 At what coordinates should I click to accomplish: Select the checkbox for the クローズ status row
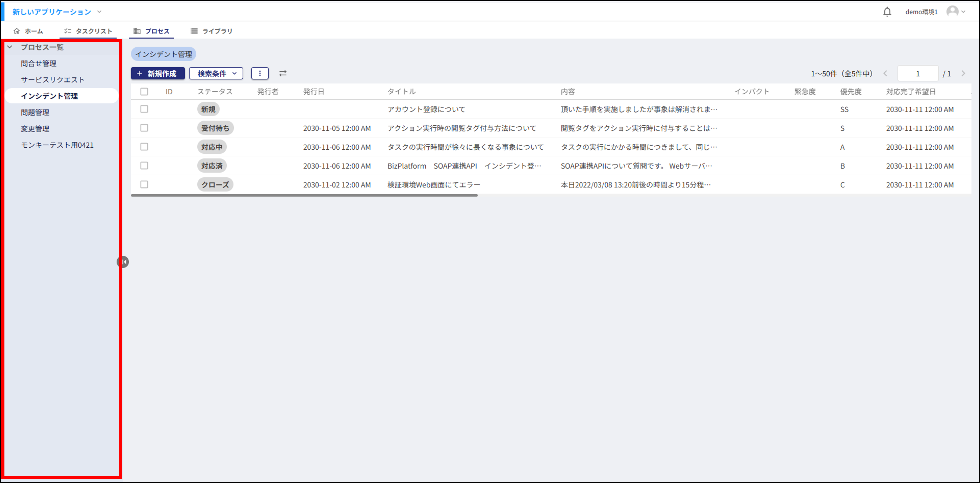[x=144, y=184]
